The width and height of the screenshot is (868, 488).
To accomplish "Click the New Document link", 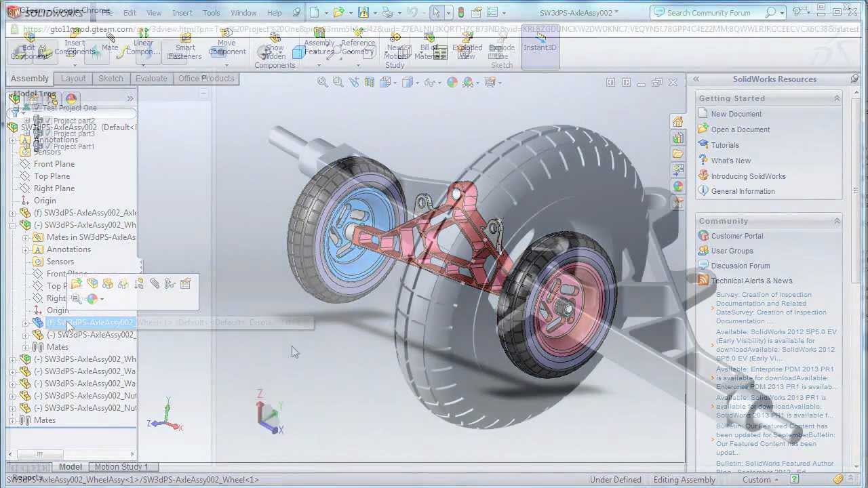I will coord(736,114).
